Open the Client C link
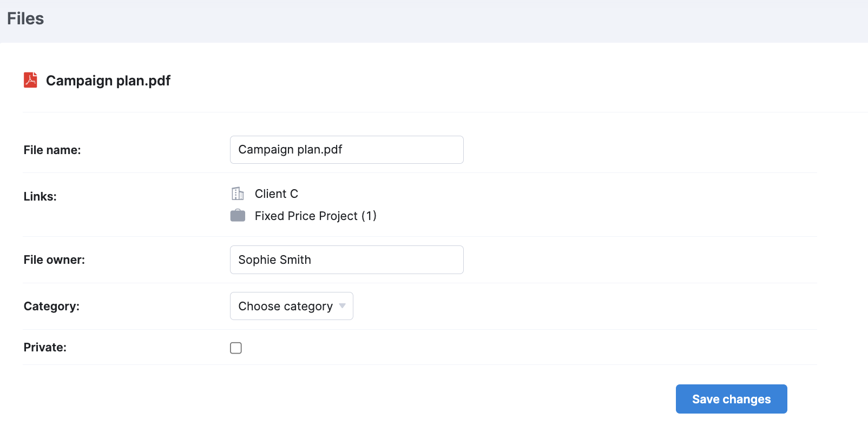This screenshot has width=868, height=426. point(277,194)
